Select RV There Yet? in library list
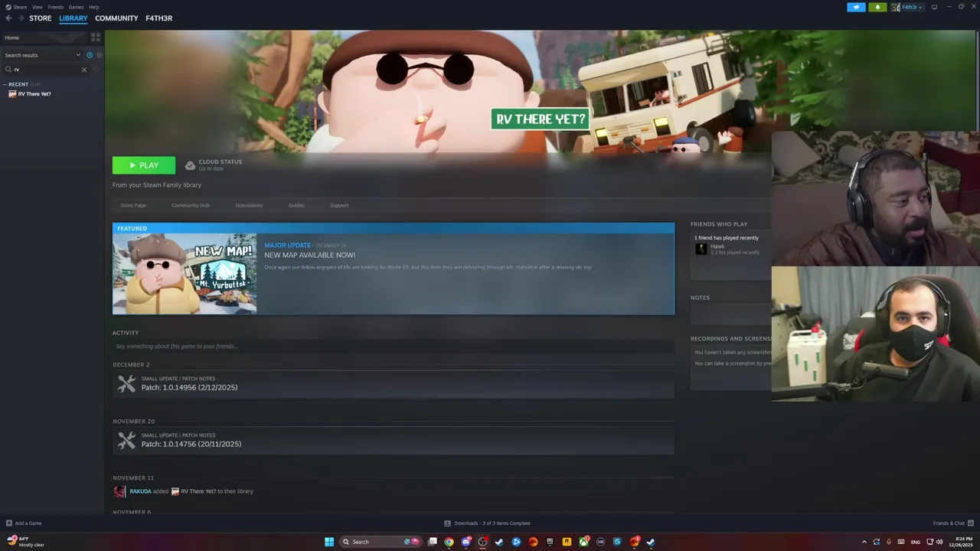The width and height of the screenshot is (980, 551). click(x=34, y=94)
